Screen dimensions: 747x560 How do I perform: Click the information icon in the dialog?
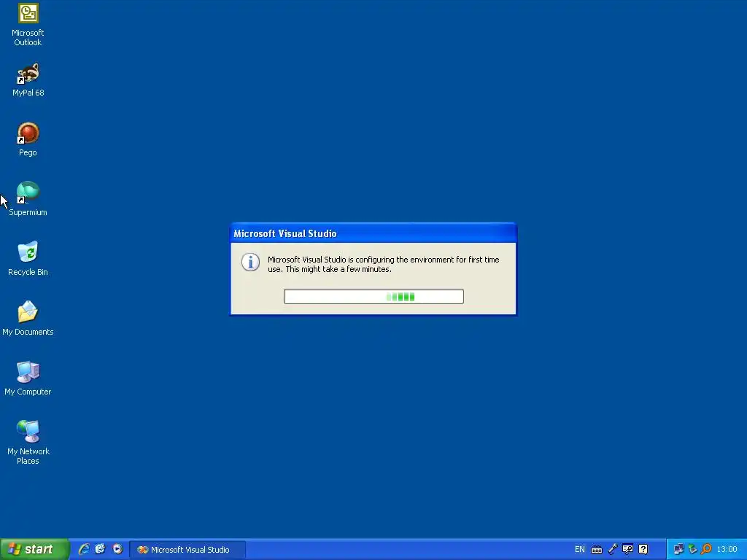pyautogui.click(x=251, y=262)
